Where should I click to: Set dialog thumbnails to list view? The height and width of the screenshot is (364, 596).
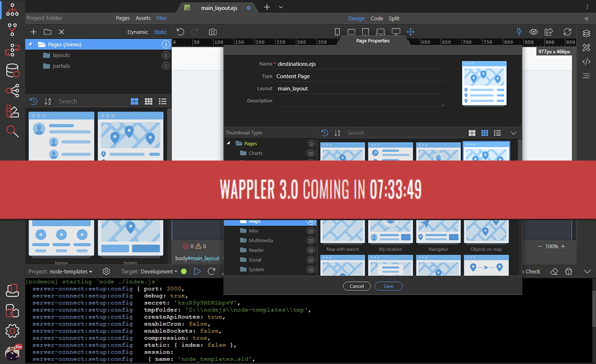click(x=497, y=133)
